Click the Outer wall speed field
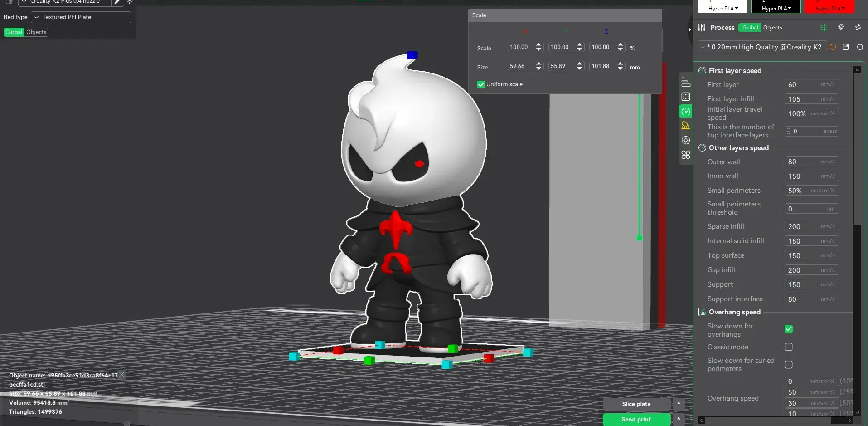This screenshot has height=426, width=868. [811, 162]
